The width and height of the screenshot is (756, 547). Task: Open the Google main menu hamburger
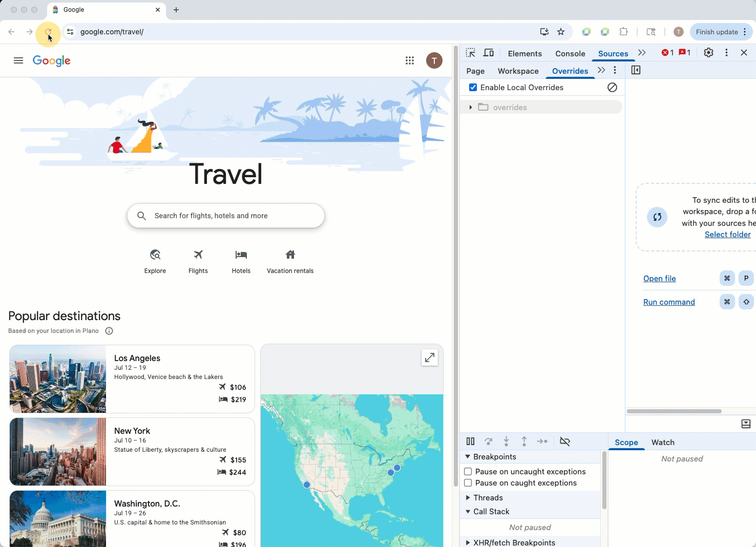pos(18,60)
